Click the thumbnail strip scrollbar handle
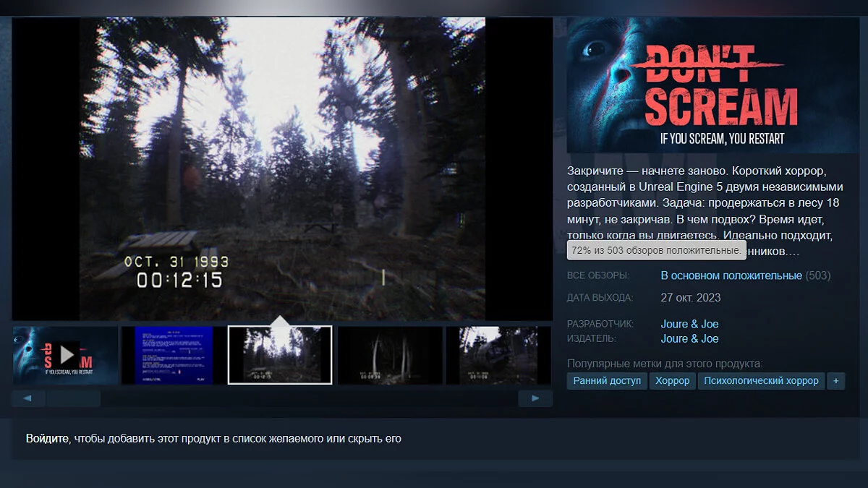Image resolution: width=868 pixels, height=488 pixels. coord(74,398)
